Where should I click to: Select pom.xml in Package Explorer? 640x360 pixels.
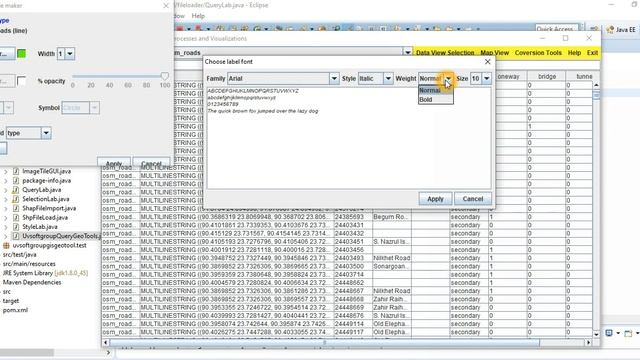[15, 310]
